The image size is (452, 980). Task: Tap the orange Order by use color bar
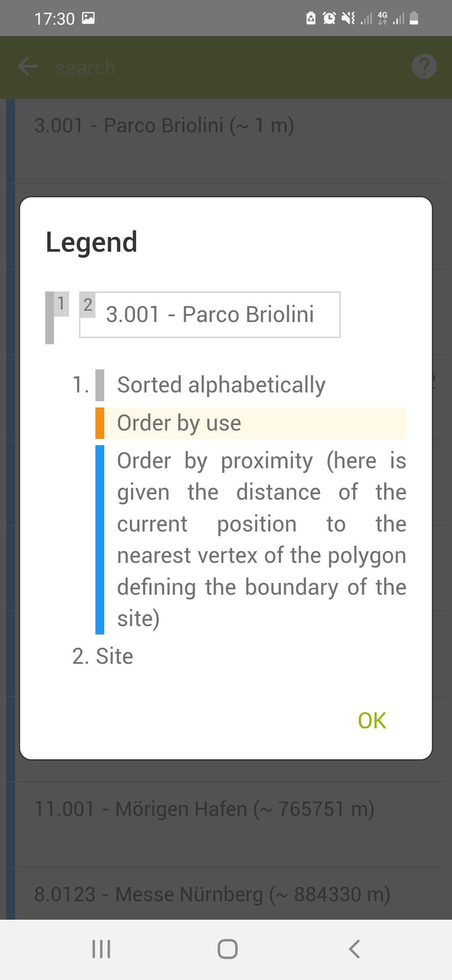pyautogui.click(x=100, y=423)
